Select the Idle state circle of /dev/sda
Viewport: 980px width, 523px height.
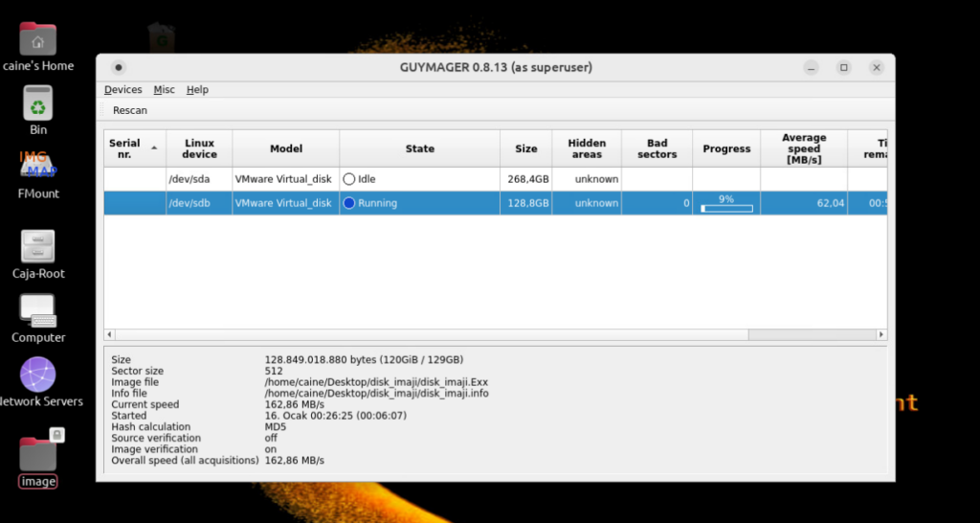pyautogui.click(x=348, y=179)
